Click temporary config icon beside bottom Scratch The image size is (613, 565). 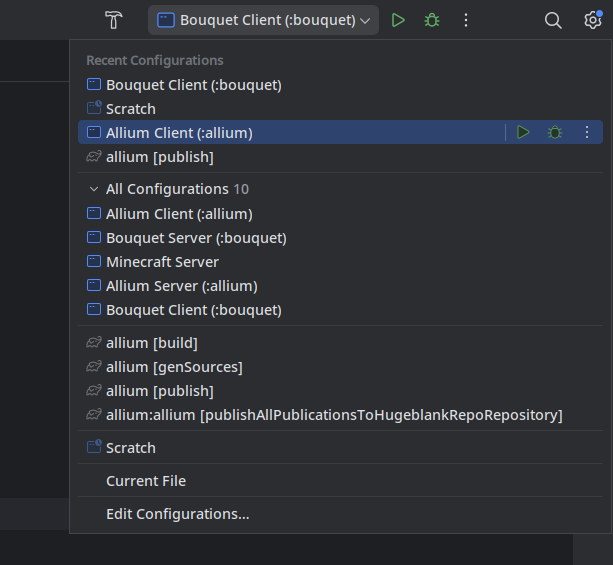click(x=94, y=447)
